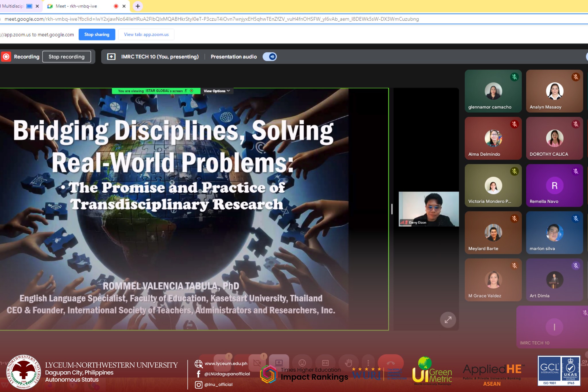Click the Stop sharing button
588x392 pixels.
pyautogui.click(x=97, y=34)
